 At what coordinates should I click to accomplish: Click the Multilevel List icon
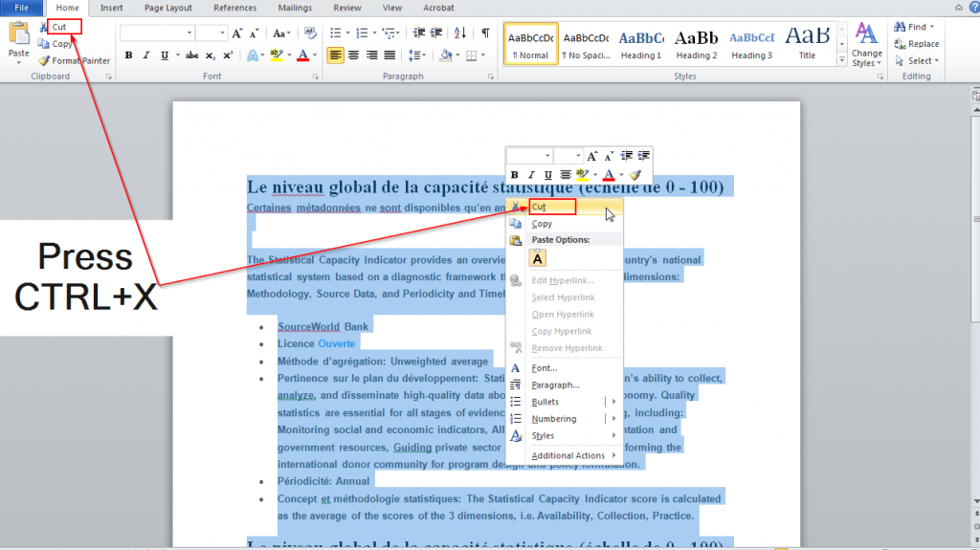point(389,33)
